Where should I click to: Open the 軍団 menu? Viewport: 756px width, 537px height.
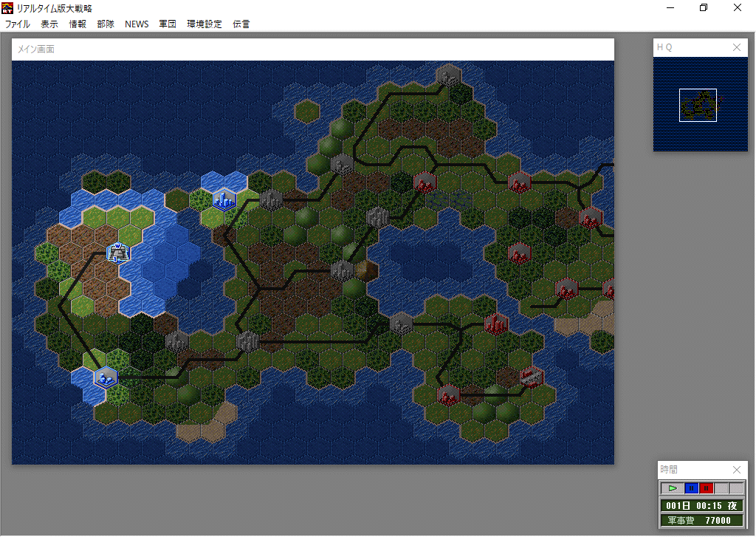tap(168, 24)
